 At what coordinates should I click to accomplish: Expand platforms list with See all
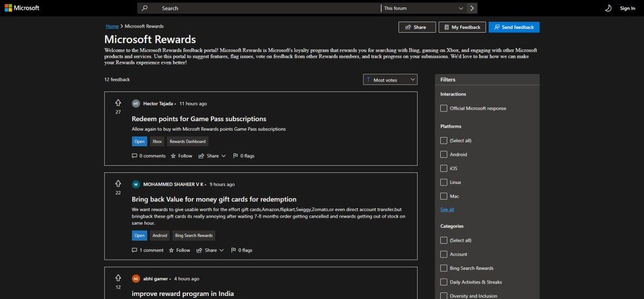pos(447,210)
